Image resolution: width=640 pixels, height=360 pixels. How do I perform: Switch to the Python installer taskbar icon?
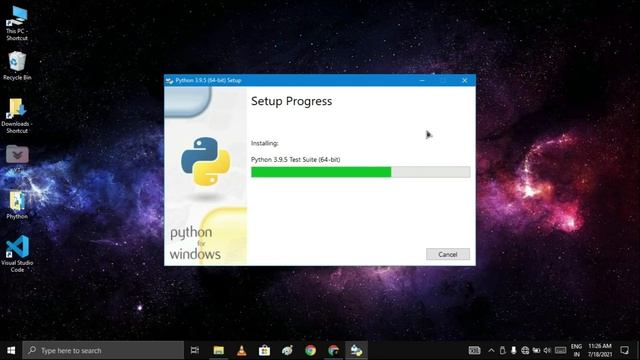click(x=356, y=351)
